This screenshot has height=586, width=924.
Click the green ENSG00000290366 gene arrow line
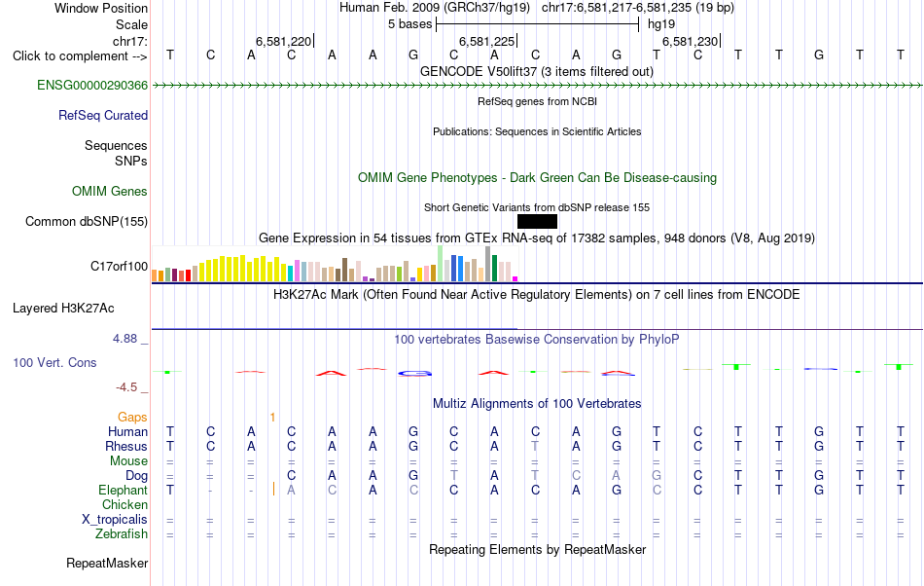[x=537, y=86]
